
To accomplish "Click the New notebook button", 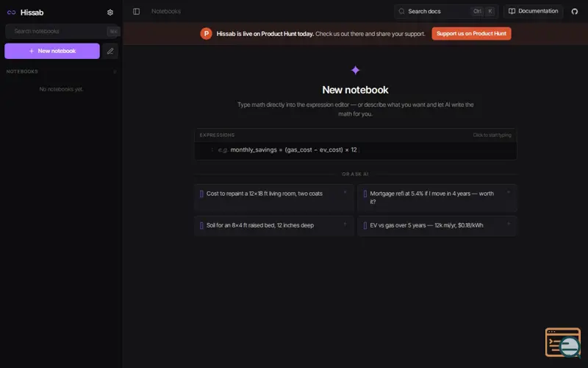I will [52, 51].
